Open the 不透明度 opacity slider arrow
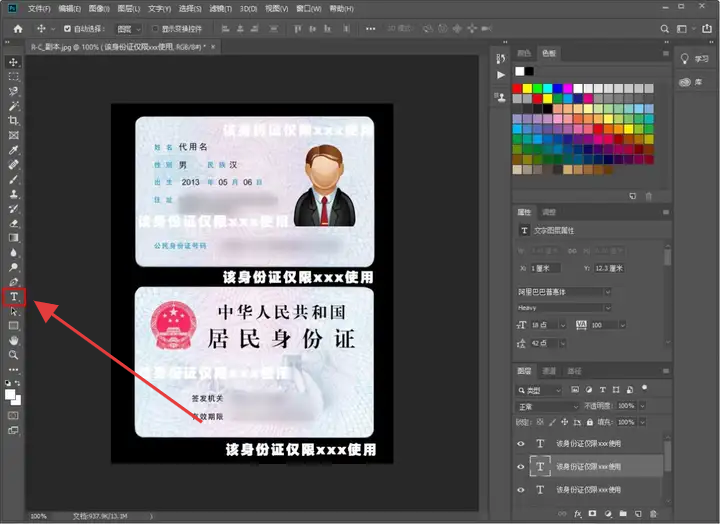The image size is (720, 524). pos(642,406)
